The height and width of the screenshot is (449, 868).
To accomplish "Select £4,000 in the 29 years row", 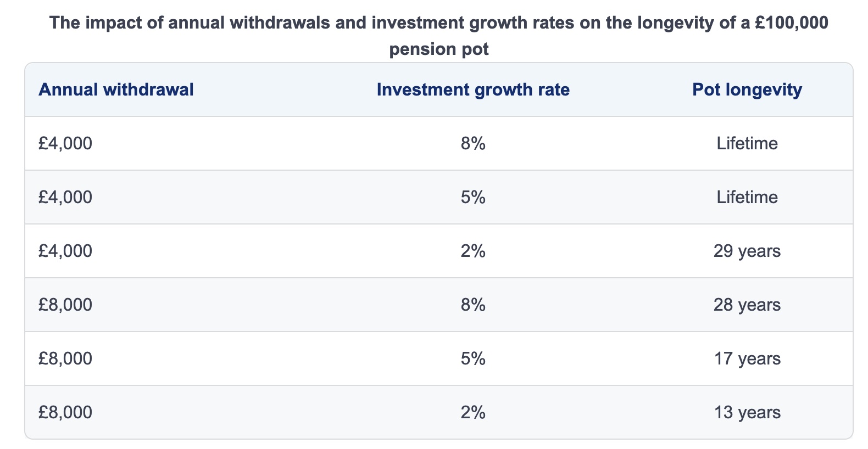I will point(65,251).
